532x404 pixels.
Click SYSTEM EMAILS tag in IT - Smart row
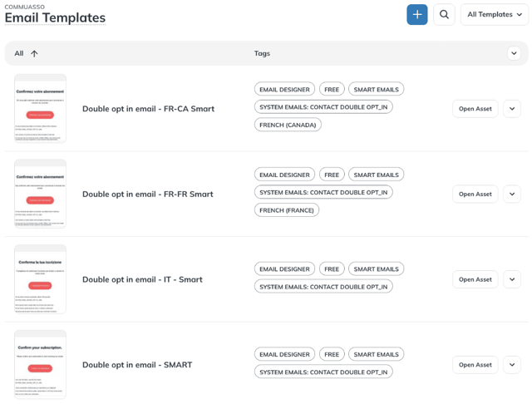click(x=323, y=287)
